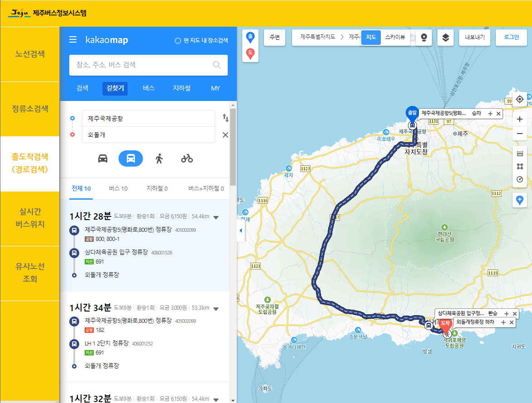532x403 pixels.
Task: Expand the 1시간 28분 route details
Action: (x=216, y=217)
